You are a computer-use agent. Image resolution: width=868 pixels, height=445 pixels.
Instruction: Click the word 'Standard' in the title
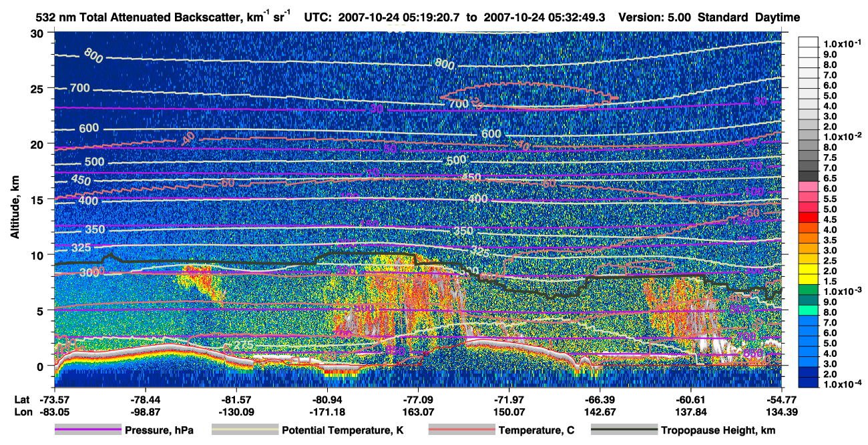(x=723, y=18)
